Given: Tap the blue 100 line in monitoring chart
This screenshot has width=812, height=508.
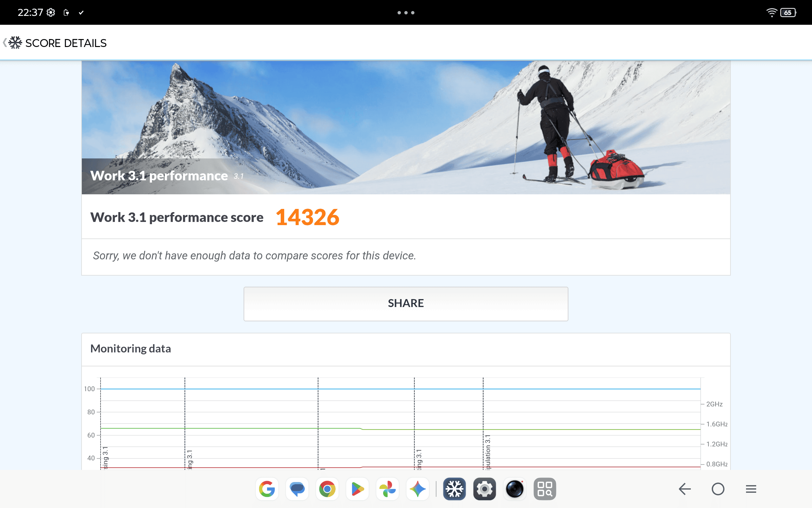Looking at the screenshot, I should point(400,389).
